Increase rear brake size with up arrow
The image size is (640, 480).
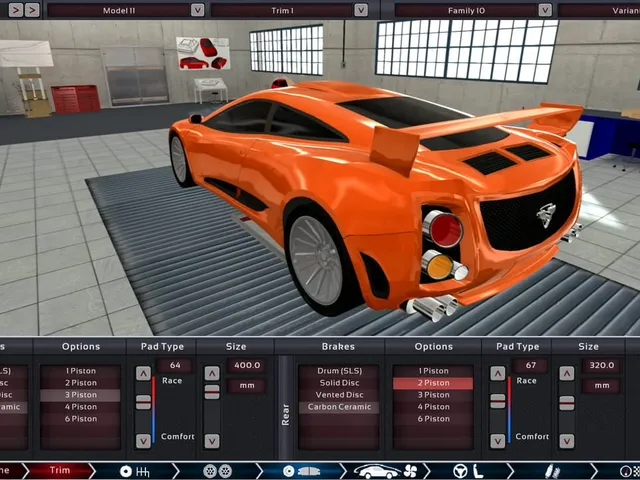coord(567,373)
